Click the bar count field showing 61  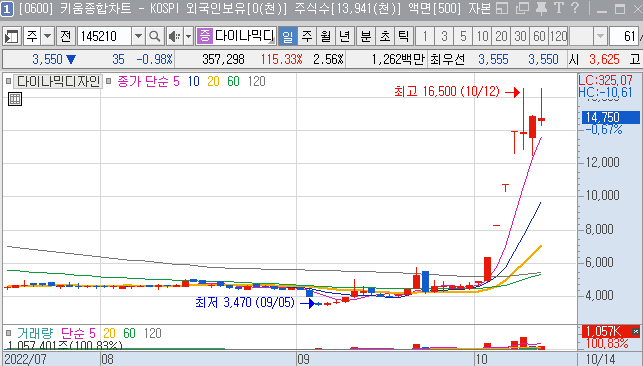[x=624, y=36]
